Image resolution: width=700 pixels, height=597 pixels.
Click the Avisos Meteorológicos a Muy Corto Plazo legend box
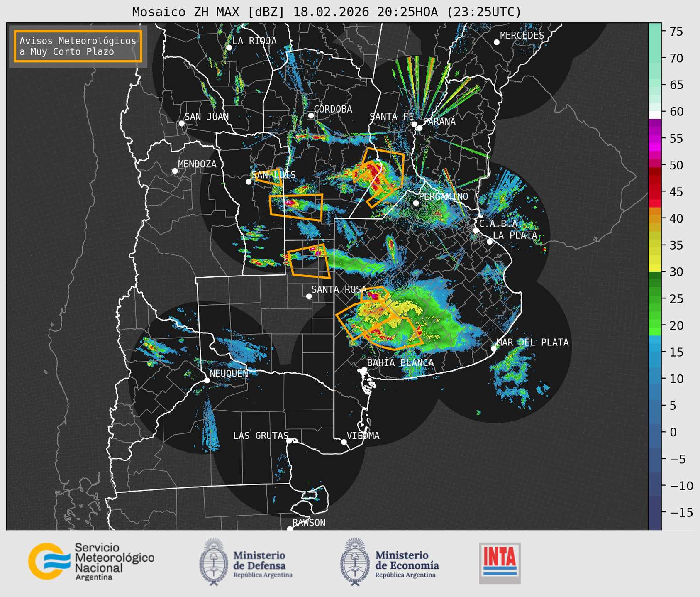pyautogui.click(x=78, y=46)
